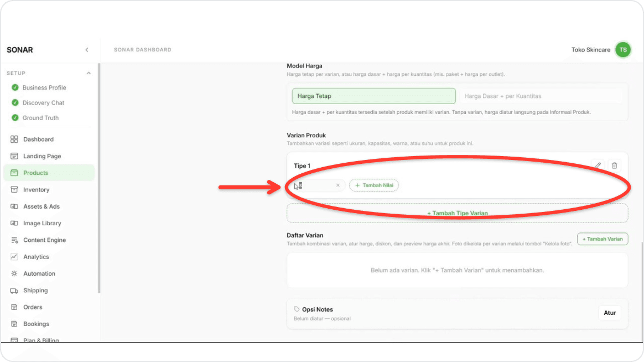Click the SONAR logo text
The height and width of the screenshot is (362, 644).
[x=20, y=50]
